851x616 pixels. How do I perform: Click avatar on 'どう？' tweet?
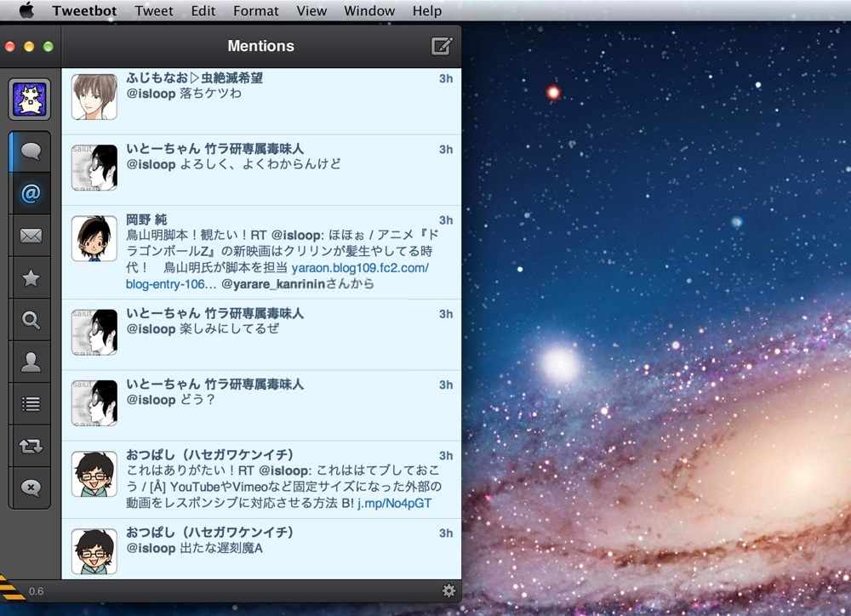click(x=94, y=402)
